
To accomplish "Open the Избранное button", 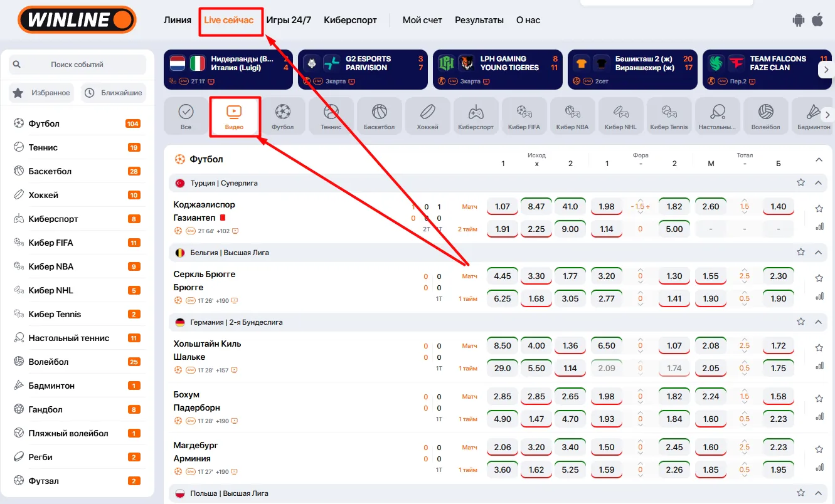I will point(42,93).
